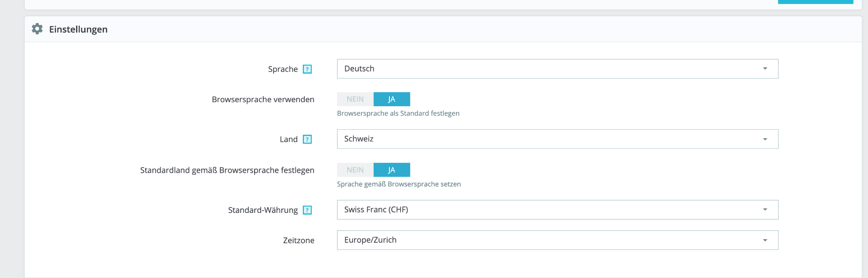Viewport: 868px width, 278px height.
Task: Switch Standardland gemäß Browsersprache to NEIN
Action: pyautogui.click(x=355, y=170)
